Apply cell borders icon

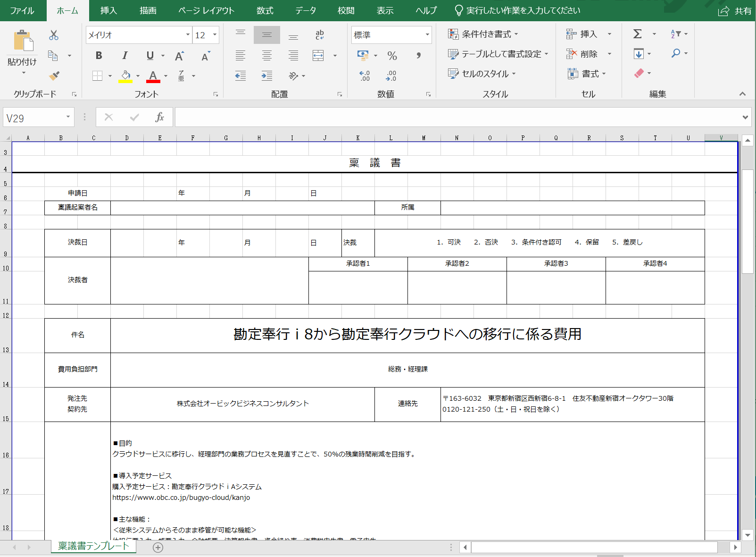click(x=98, y=76)
